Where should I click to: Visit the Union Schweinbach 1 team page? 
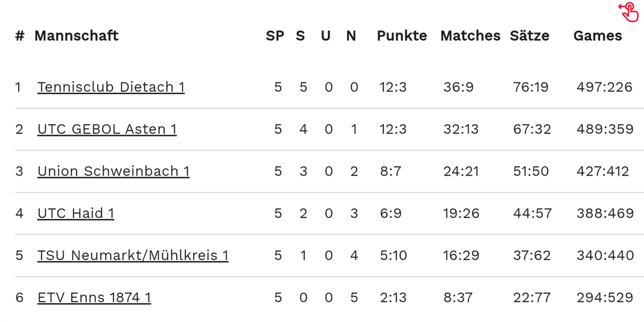113,171
